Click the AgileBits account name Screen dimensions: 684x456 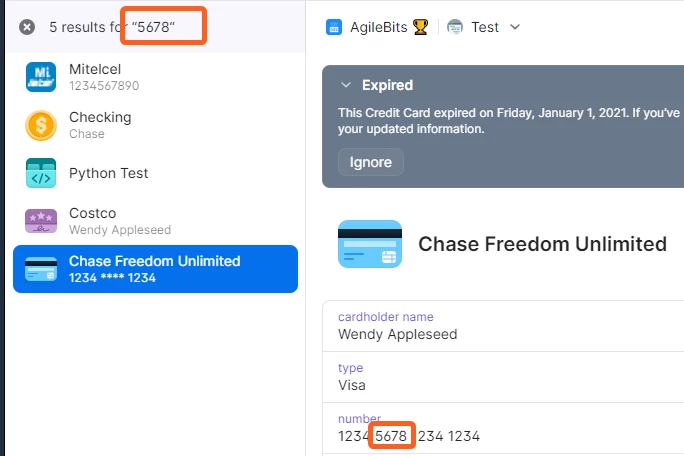[x=379, y=27]
